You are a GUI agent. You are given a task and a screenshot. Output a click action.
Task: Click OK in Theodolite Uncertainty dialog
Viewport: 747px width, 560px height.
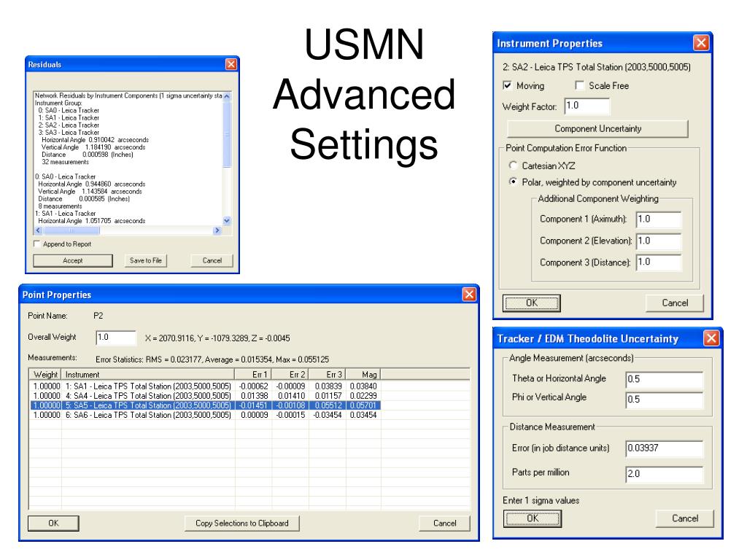533,518
